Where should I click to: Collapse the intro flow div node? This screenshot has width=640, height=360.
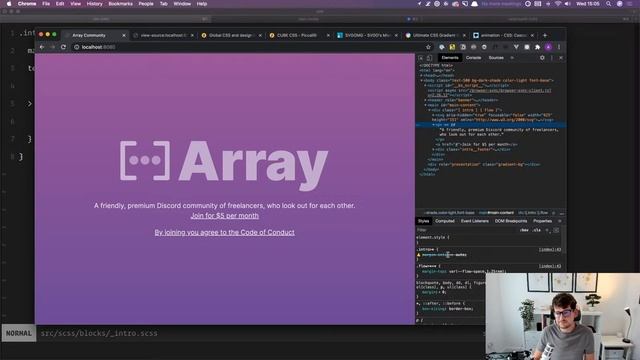tap(429, 110)
